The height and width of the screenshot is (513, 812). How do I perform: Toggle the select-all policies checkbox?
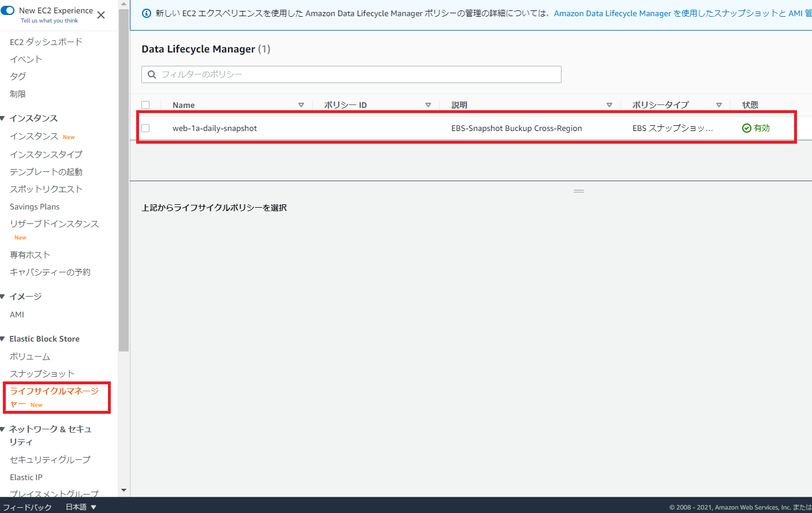(145, 105)
